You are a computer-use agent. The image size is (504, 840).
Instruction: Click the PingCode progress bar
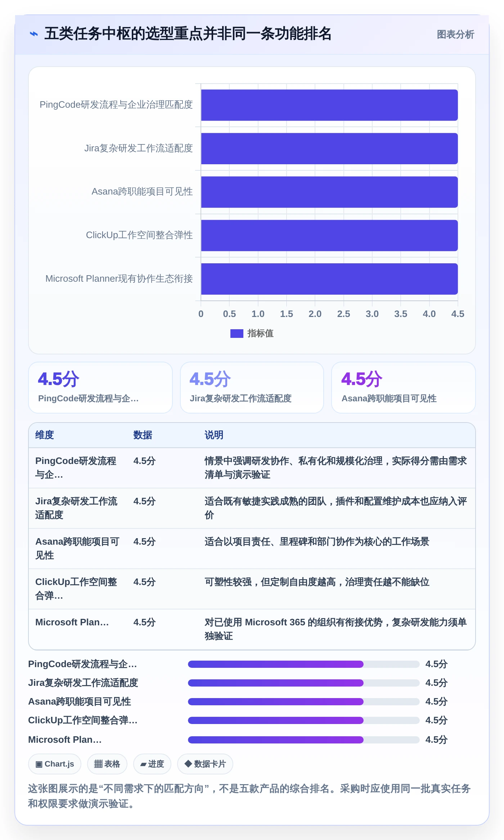click(304, 664)
